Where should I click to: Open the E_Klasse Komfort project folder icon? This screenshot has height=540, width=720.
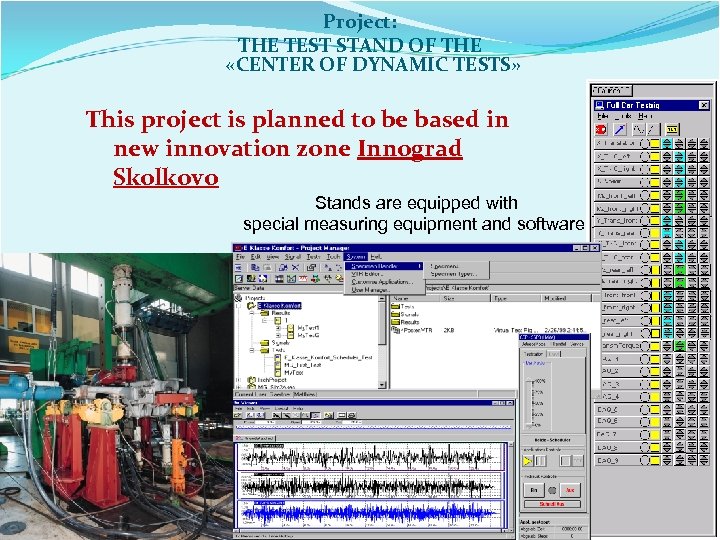click(251, 306)
